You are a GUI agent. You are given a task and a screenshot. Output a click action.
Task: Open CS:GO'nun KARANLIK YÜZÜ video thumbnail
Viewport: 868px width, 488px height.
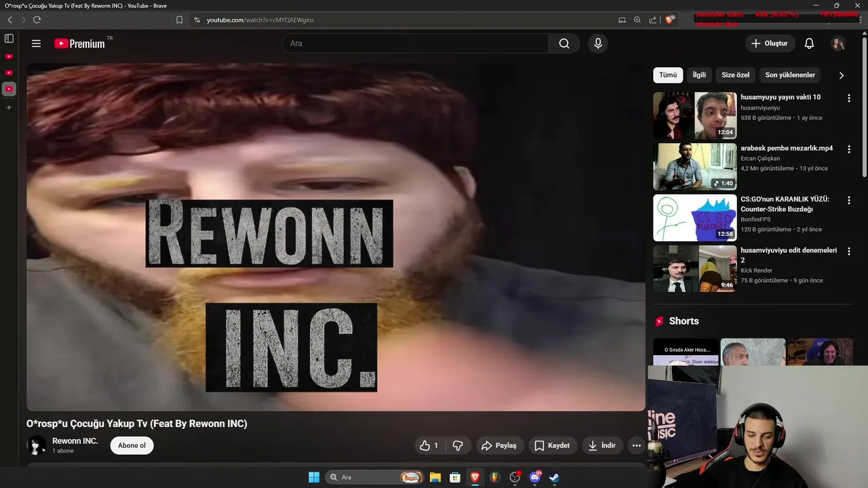694,218
